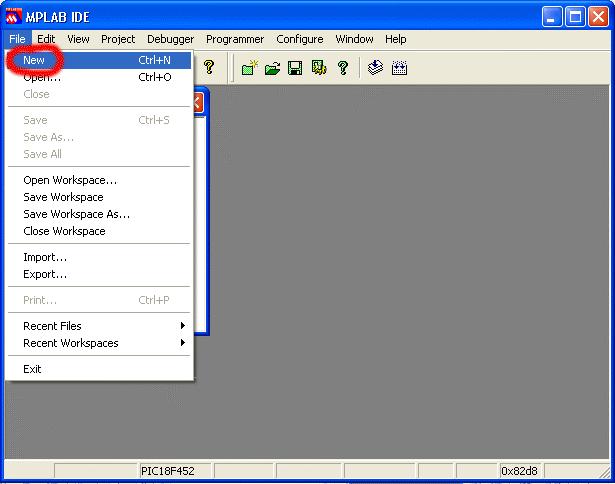Select Export... from the File menu

pyautogui.click(x=100, y=274)
